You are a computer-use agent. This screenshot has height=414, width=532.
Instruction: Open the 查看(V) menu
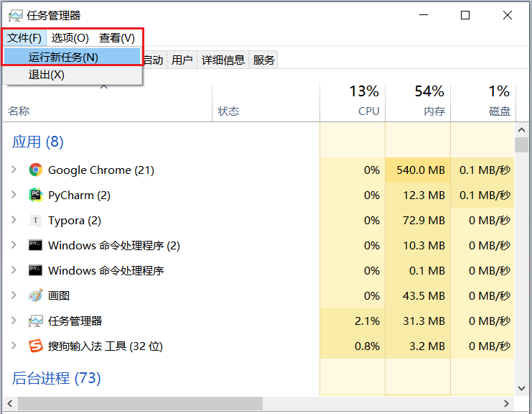tap(117, 37)
